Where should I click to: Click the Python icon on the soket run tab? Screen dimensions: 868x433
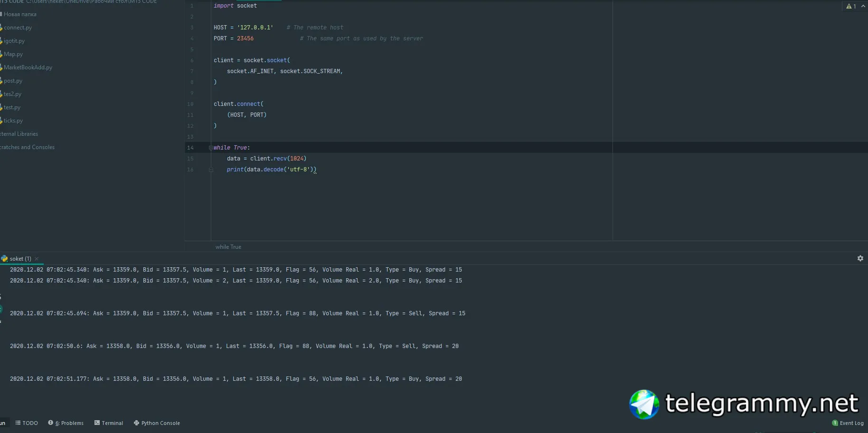point(4,259)
